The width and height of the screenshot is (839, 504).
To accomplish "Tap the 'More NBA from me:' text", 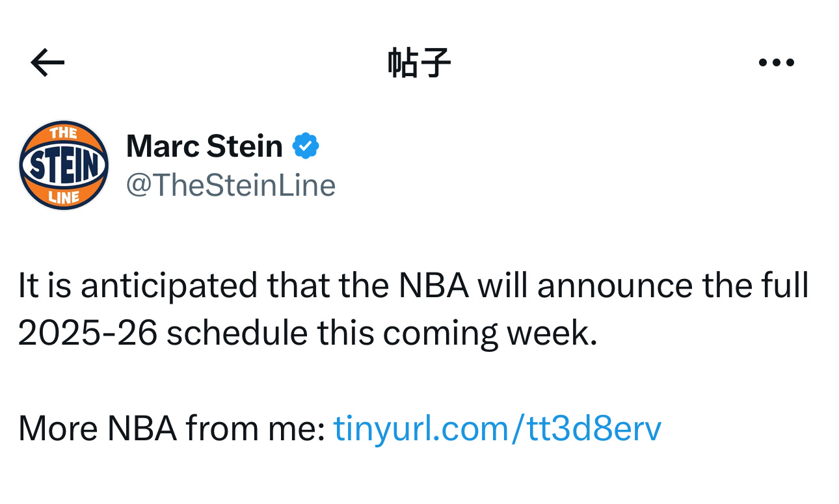I will coord(172,429).
